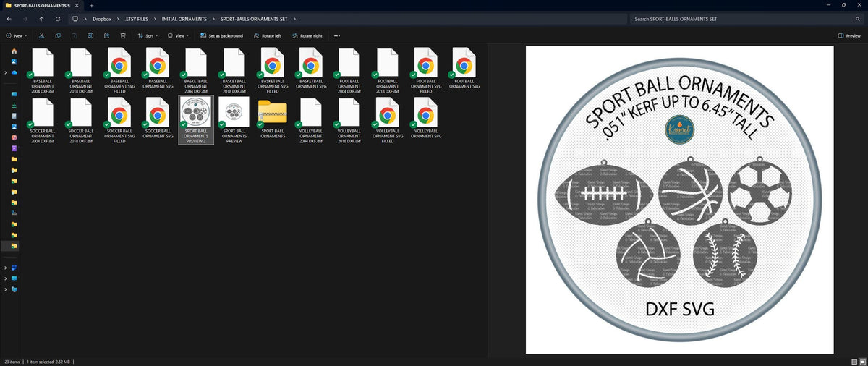
Task: Open This PC in the navigation pane
Action: pyautogui.click(x=14, y=278)
